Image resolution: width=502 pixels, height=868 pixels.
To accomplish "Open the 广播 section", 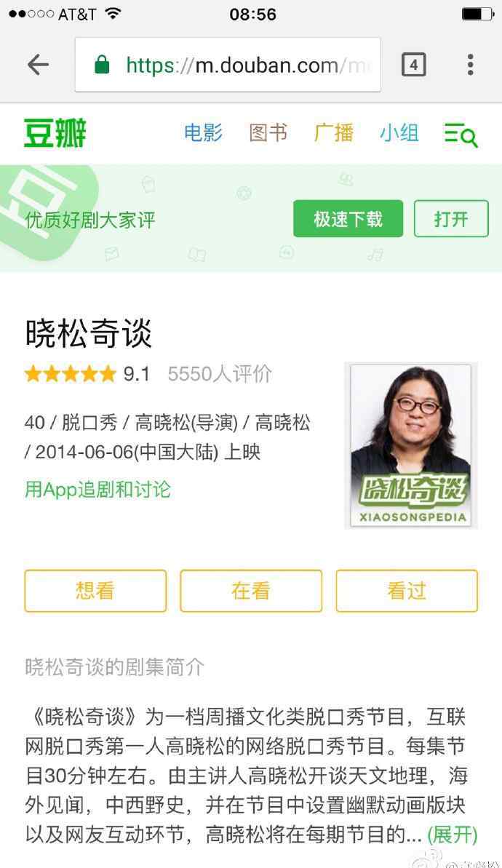I will (333, 133).
